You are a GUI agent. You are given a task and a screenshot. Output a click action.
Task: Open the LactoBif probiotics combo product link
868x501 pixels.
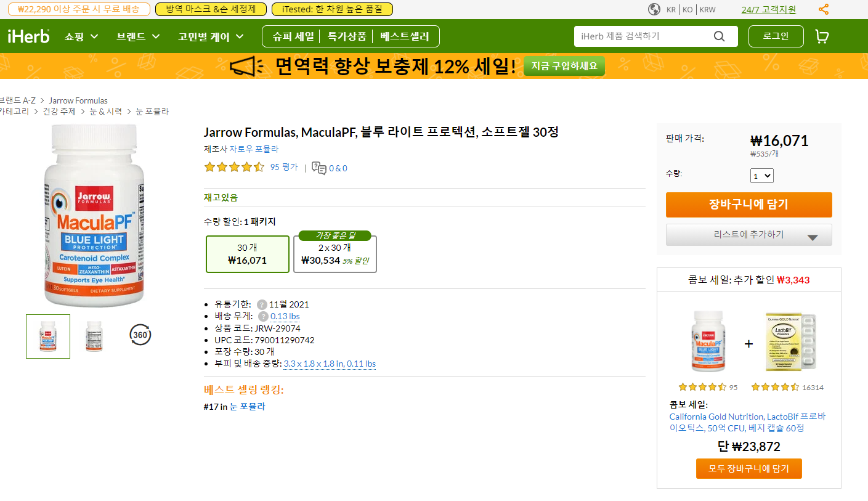[747, 422]
